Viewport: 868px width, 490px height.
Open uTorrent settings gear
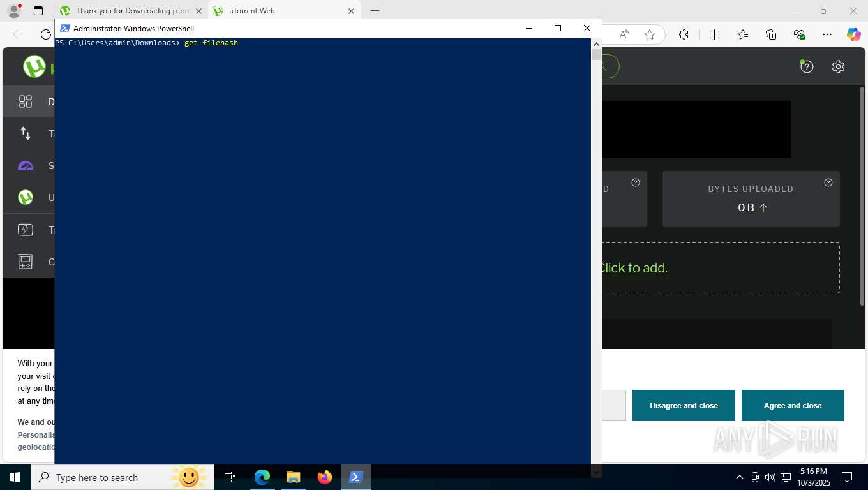click(838, 66)
